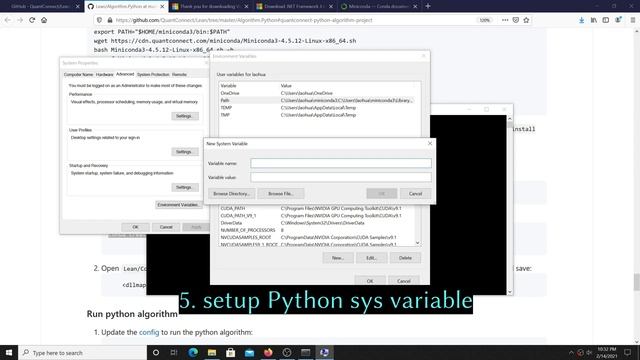Open notification center on taskbar

628,353
